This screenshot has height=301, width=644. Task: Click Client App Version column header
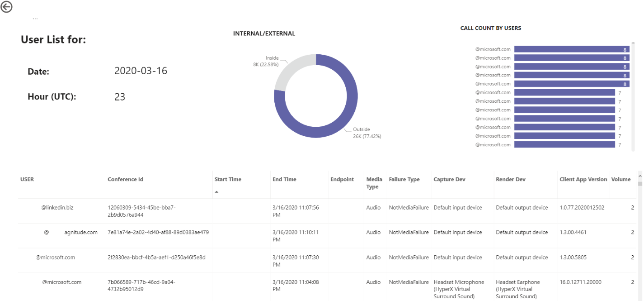point(583,179)
